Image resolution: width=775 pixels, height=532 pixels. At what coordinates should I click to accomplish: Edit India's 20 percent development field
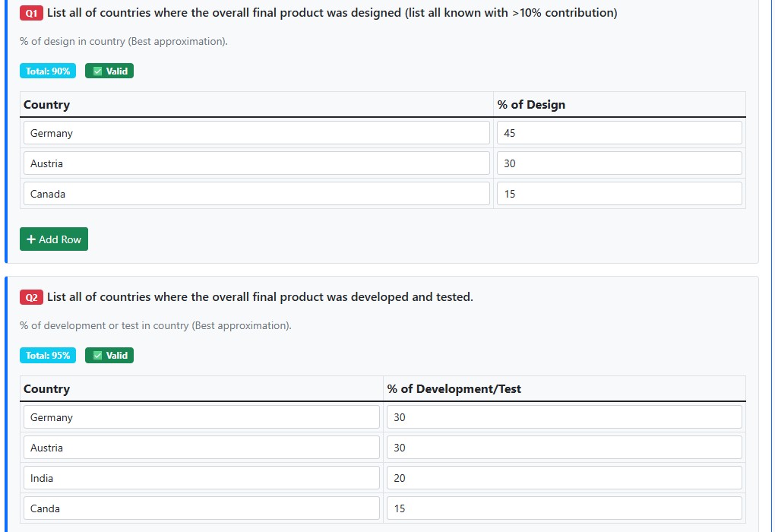pyautogui.click(x=564, y=478)
